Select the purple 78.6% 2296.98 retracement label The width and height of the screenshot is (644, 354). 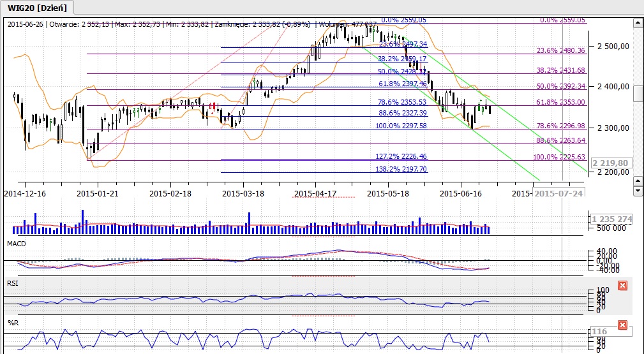point(560,126)
